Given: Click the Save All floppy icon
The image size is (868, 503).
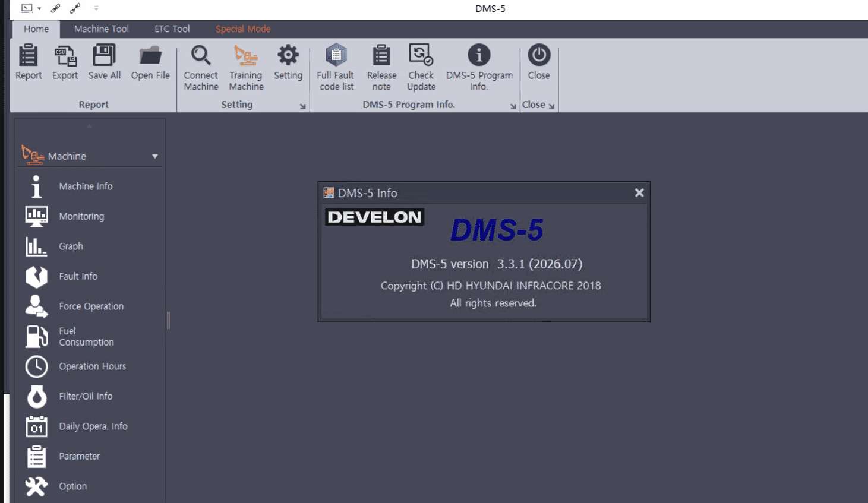Looking at the screenshot, I should 104,55.
